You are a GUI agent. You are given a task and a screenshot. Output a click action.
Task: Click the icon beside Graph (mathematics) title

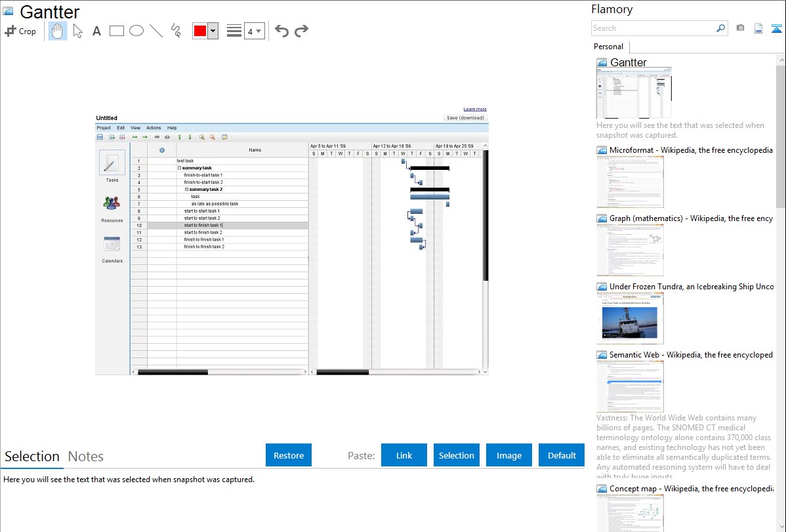[x=602, y=218]
